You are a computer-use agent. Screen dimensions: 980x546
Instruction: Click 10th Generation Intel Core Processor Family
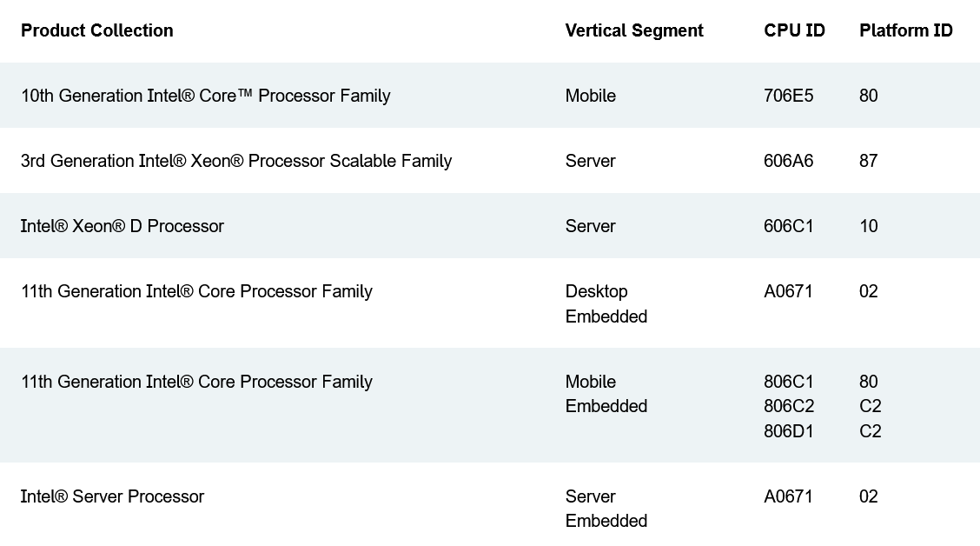coord(205,96)
